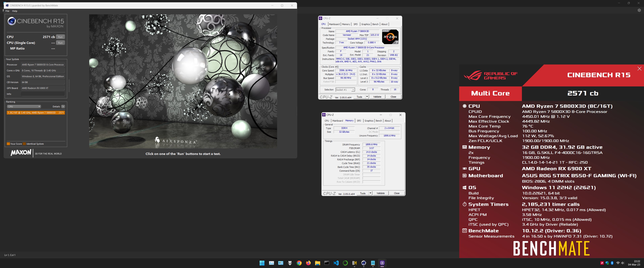644x268 pixels.
Task: Run the multi-core CPU test in Cinebench
Action: 60,37
